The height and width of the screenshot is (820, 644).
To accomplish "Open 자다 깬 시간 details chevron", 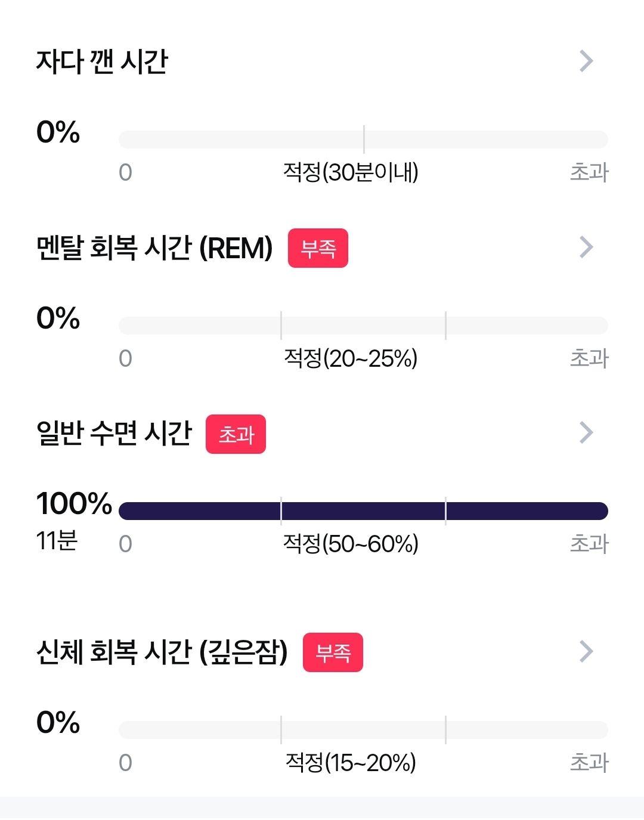I will (587, 61).
